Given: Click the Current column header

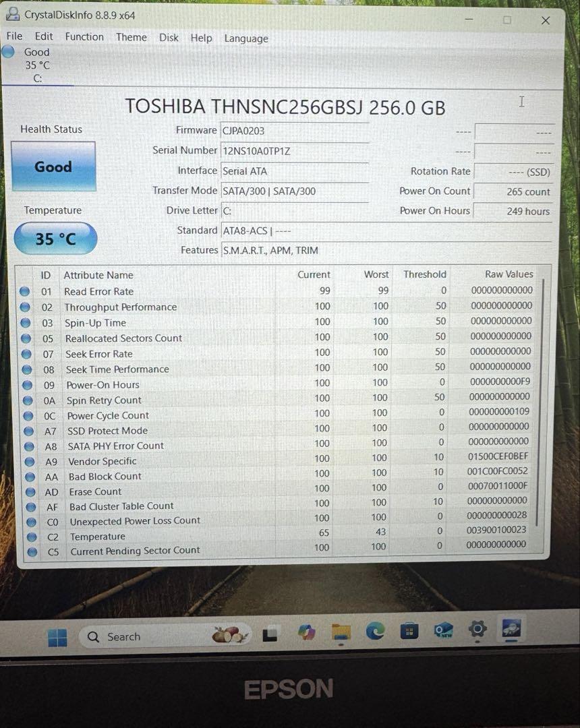Looking at the screenshot, I should pos(314,275).
